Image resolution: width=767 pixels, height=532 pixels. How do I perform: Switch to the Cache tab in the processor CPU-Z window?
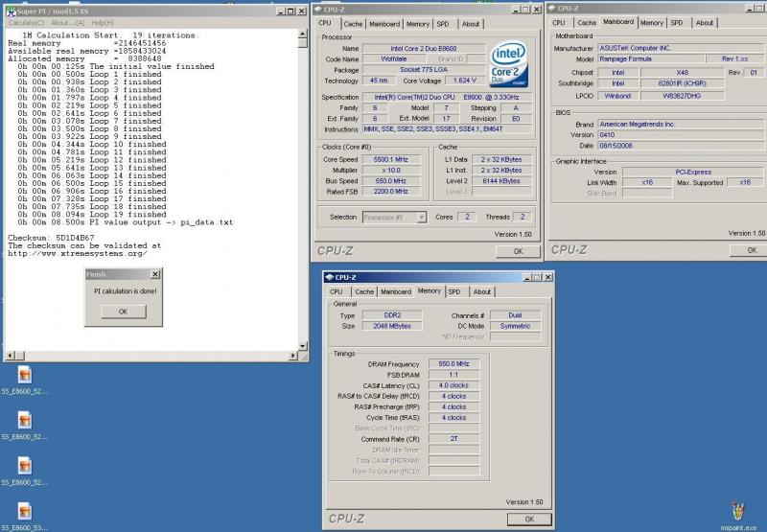(353, 24)
